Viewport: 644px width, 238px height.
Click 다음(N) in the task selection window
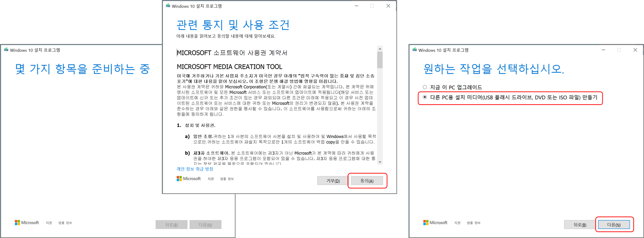click(x=614, y=224)
